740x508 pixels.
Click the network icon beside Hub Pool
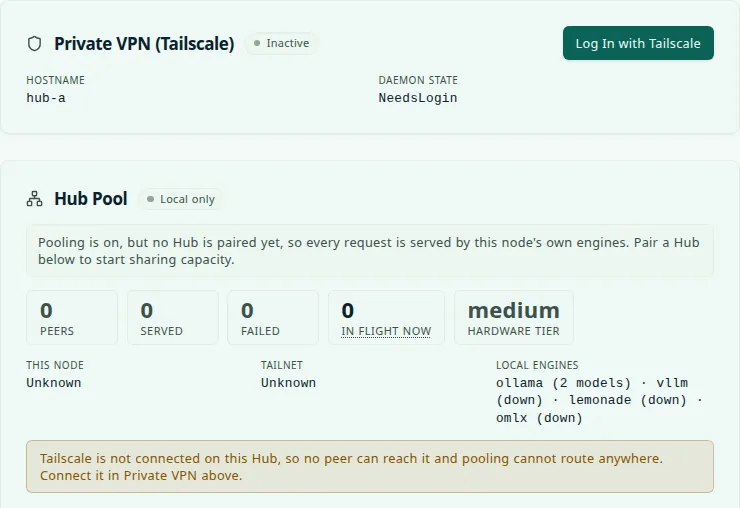tap(34, 199)
